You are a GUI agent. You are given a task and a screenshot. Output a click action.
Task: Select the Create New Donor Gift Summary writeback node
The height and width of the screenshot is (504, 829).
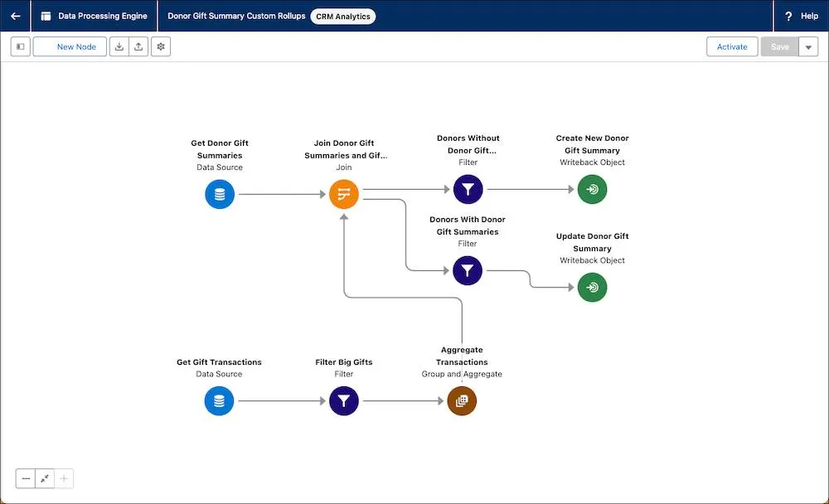coord(592,189)
